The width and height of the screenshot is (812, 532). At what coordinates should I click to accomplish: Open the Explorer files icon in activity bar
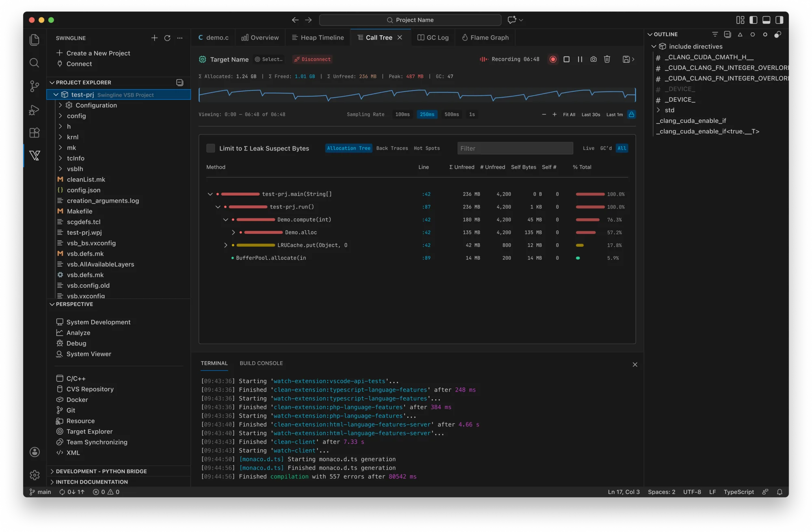(x=35, y=39)
